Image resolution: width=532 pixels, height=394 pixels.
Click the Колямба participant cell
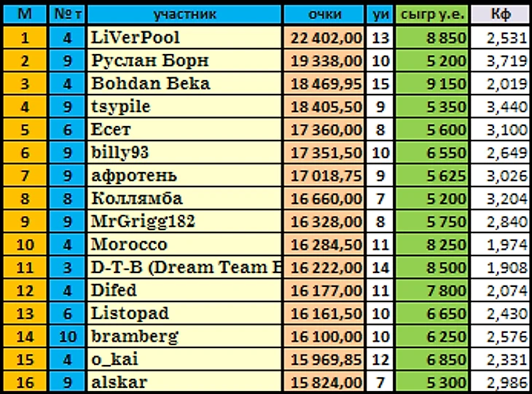point(184,199)
